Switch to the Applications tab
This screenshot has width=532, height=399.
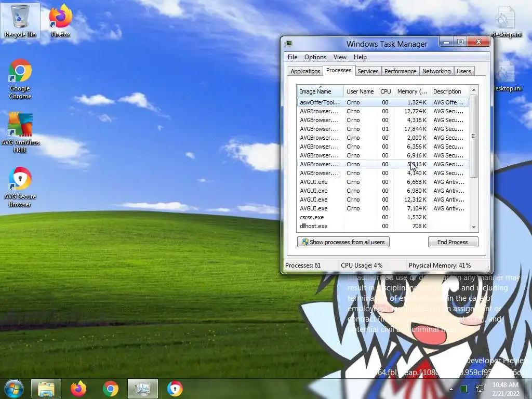pyautogui.click(x=305, y=71)
